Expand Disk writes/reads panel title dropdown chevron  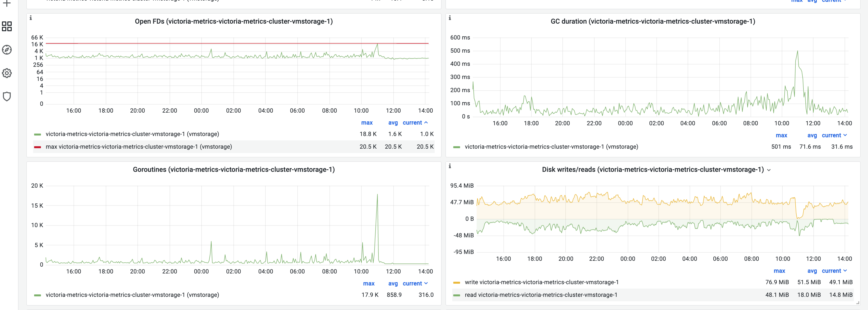769,170
